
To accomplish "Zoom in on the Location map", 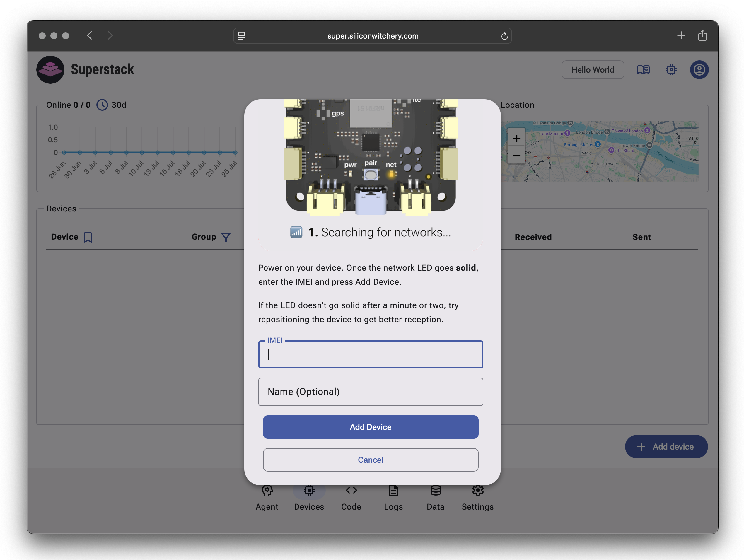I will click(x=516, y=138).
